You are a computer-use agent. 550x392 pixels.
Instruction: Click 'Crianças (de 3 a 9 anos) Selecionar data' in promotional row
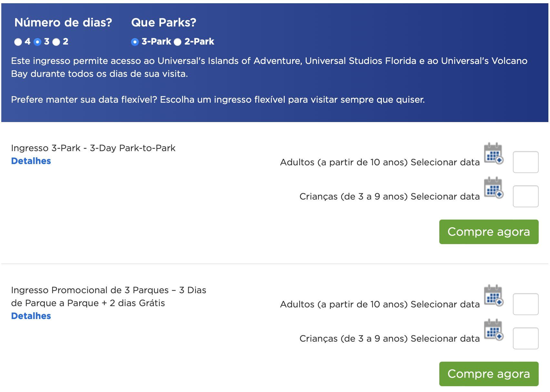390,338
